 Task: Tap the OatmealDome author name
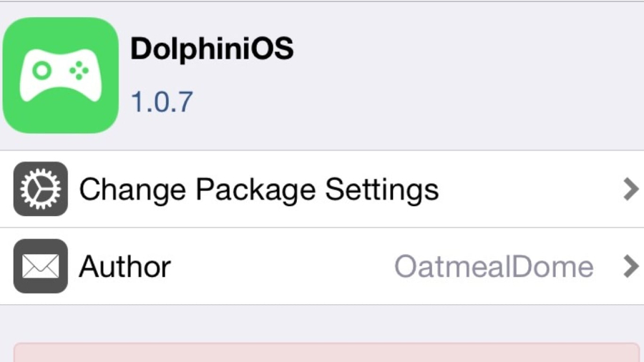point(494,267)
